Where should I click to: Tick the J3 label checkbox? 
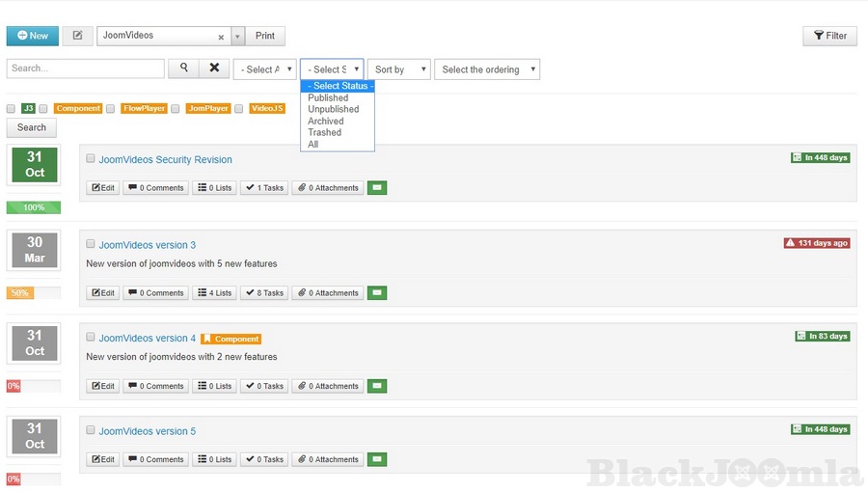point(12,109)
